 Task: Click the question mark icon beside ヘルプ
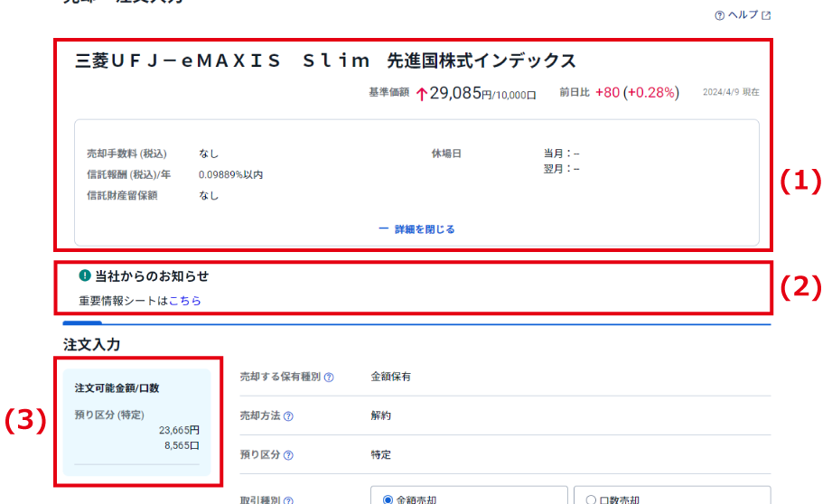click(x=719, y=15)
